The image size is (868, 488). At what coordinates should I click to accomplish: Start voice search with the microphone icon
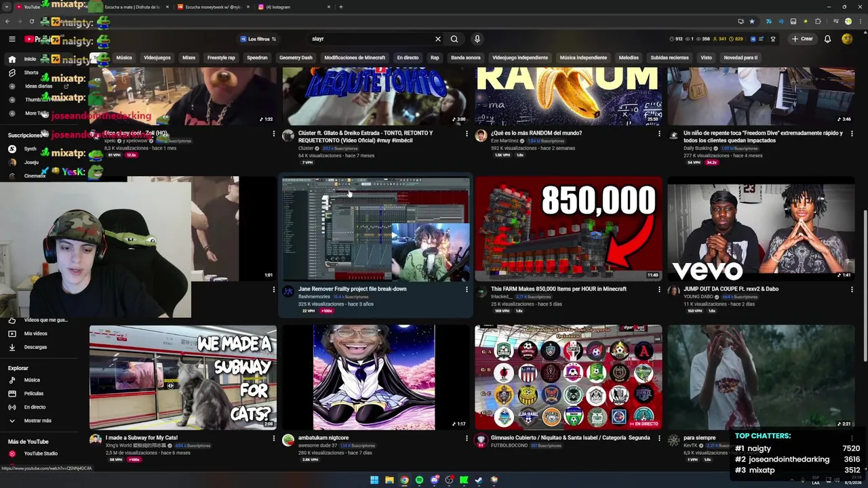tap(477, 39)
